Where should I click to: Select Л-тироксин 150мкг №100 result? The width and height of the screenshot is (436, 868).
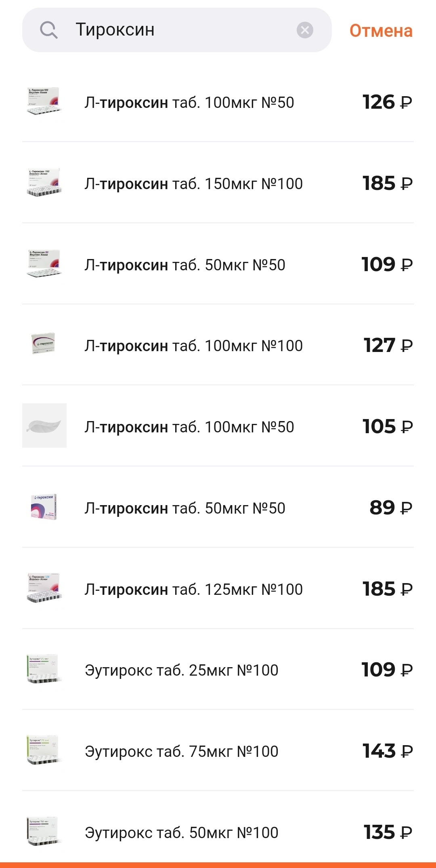click(193, 184)
